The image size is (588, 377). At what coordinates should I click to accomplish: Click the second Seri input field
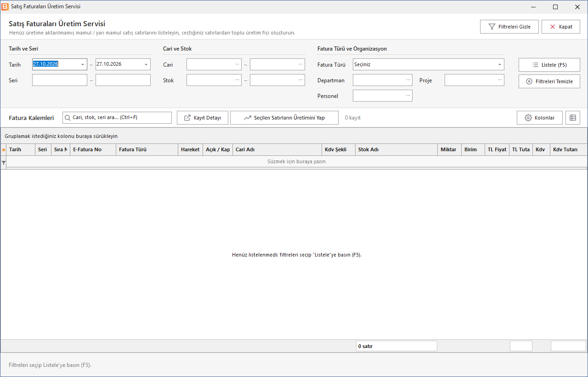tap(123, 80)
